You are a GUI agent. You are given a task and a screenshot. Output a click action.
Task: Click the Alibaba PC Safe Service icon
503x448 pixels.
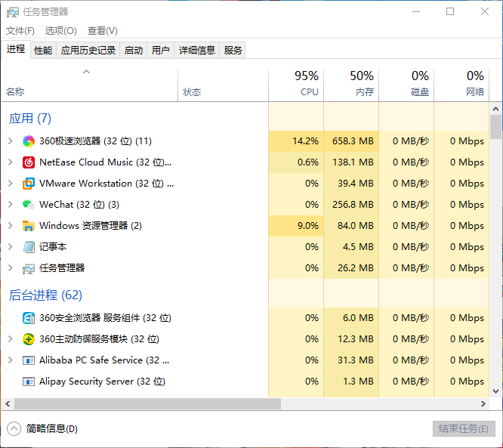click(x=29, y=360)
